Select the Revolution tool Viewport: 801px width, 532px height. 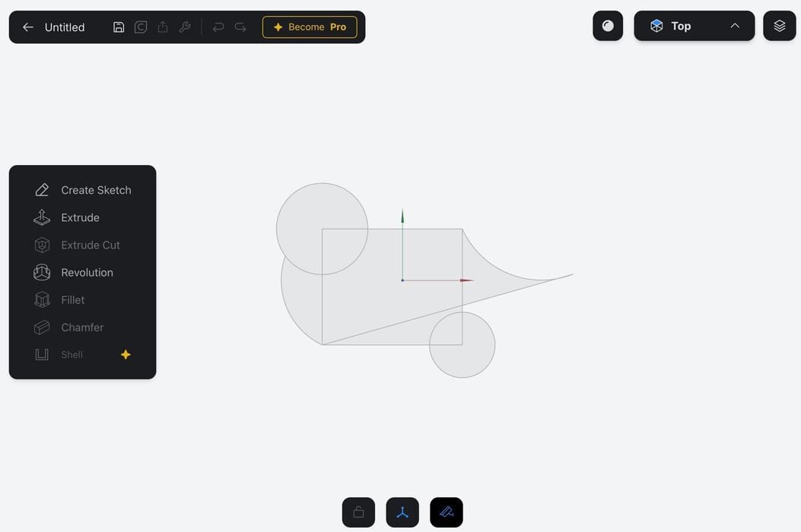point(87,272)
